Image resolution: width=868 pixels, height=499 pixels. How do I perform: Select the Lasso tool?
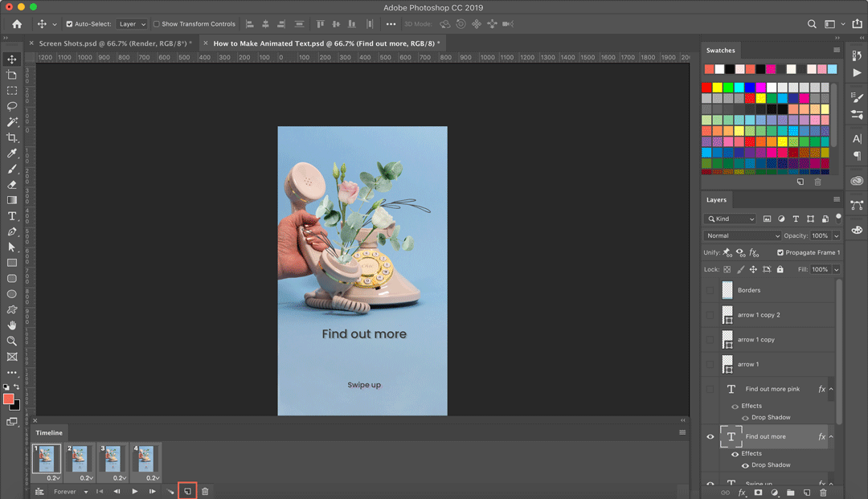pos(11,106)
